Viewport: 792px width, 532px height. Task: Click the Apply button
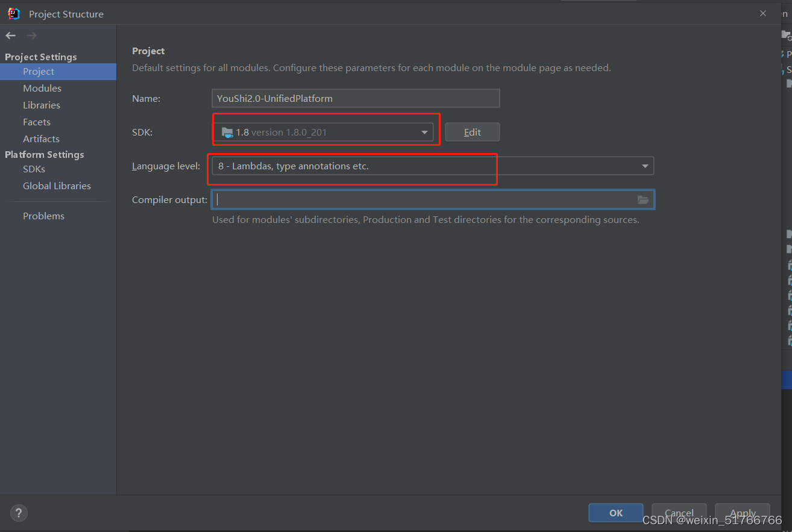point(742,513)
